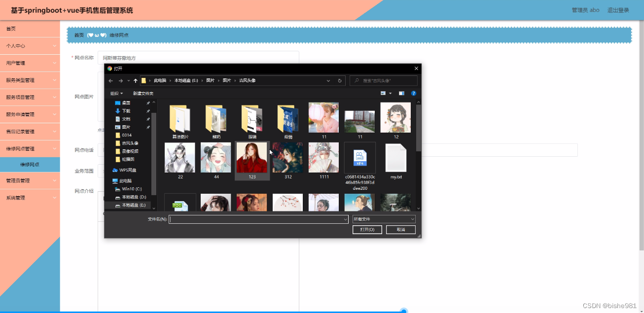Click the back navigation arrow in the Open dialog
Image resolution: width=644 pixels, height=313 pixels.
(110, 80)
